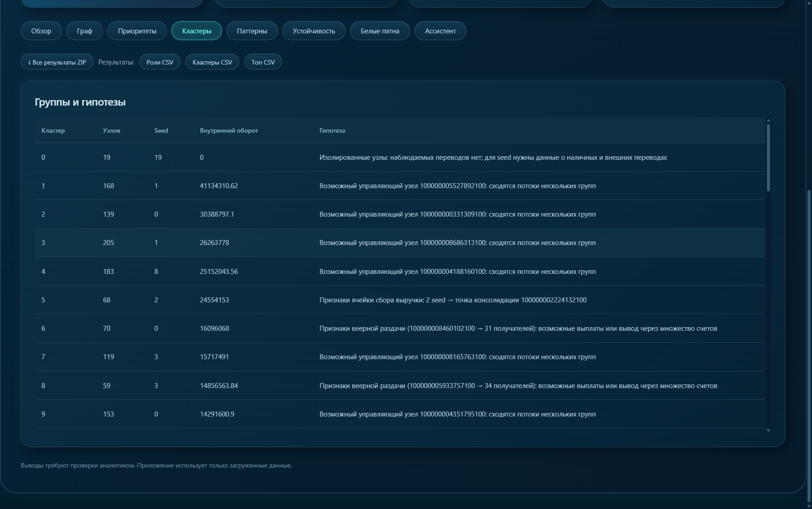Open the Устойчивость tab
The image size is (812, 509).
[x=314, y=31]
